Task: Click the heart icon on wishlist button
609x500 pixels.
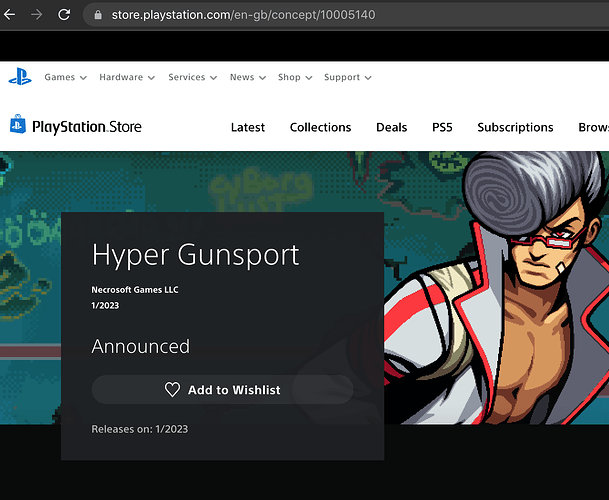Action: point(172,390)
